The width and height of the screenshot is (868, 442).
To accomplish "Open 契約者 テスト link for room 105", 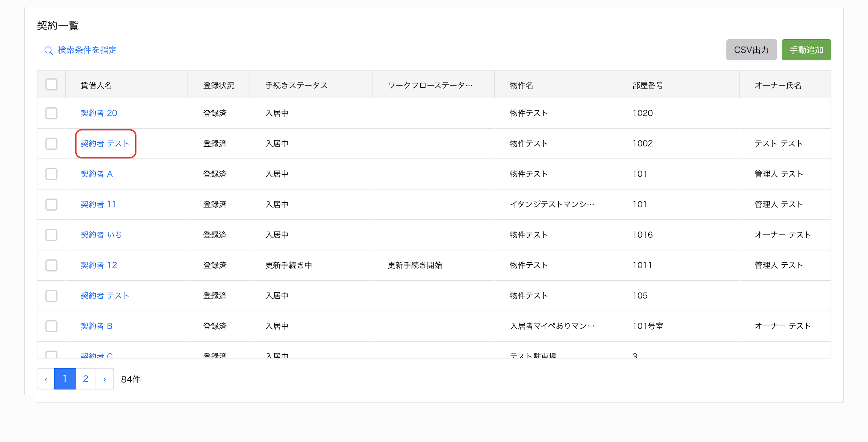I will (105, 296).
